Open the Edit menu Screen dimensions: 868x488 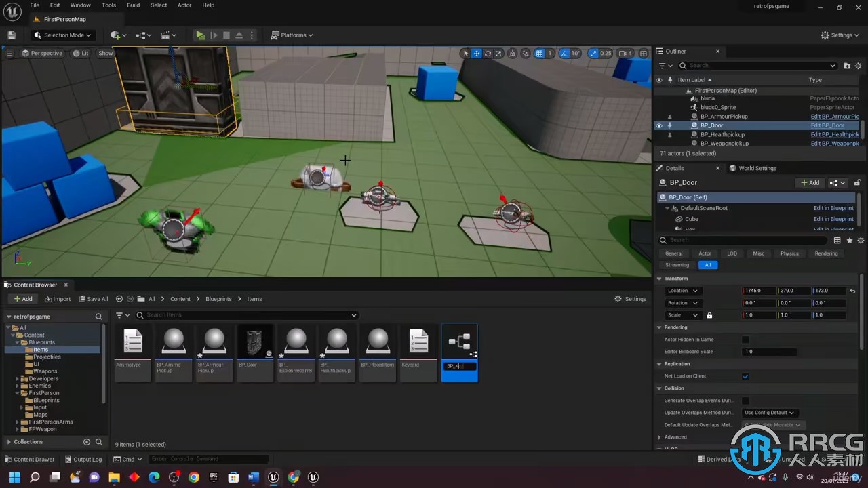click(55, 5)
